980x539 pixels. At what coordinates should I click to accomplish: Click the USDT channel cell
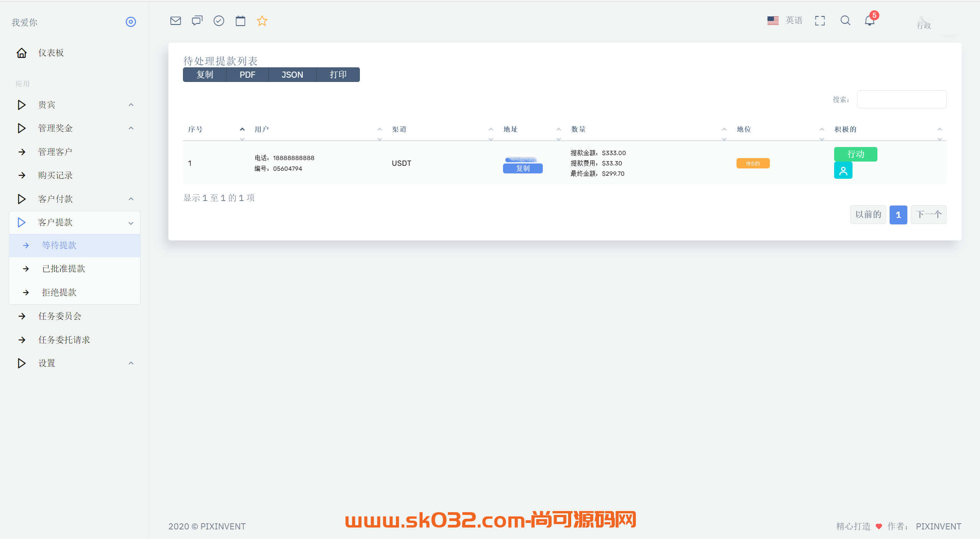pyautogui.click(x=402, y=163)
